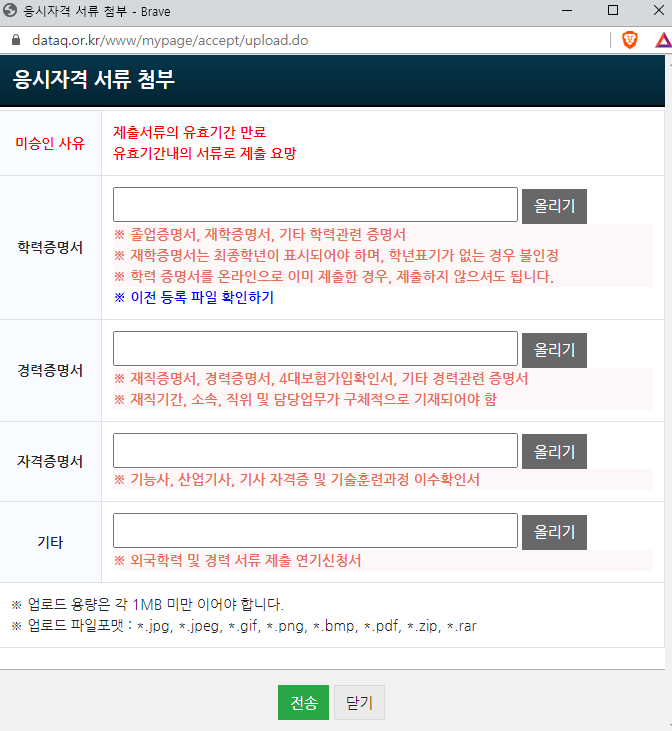The width and height of the screenshot is (672, 731).
Task: Click the 올리기 button for 경력증명서
Action: click(x=554, y=350)
